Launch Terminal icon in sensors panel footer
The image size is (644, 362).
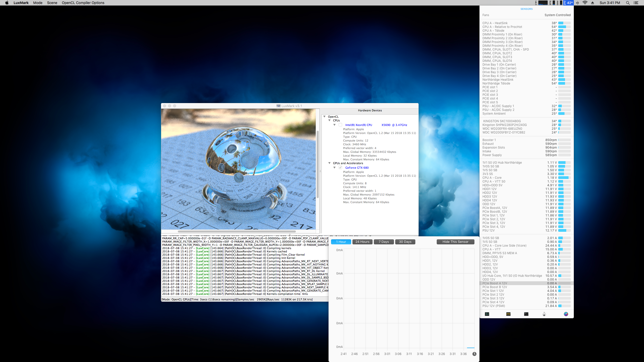(526, 314)
